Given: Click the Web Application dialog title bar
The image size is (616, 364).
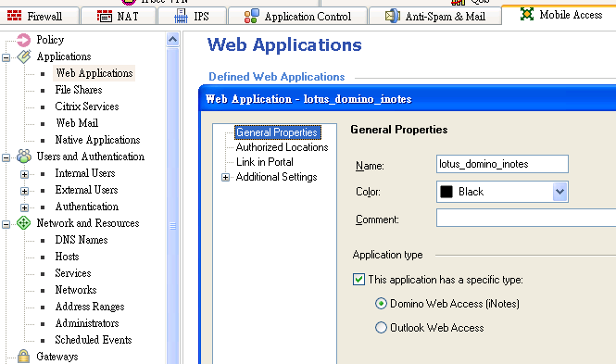Looking at the screenshot, I should pos(408,99).
